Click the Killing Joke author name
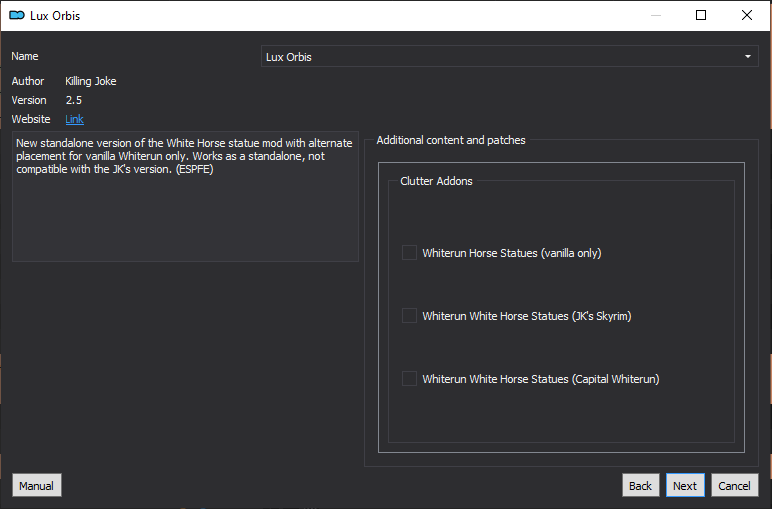Image resolution: width=772 pixels, height=509 pixels. click(91, 81)
